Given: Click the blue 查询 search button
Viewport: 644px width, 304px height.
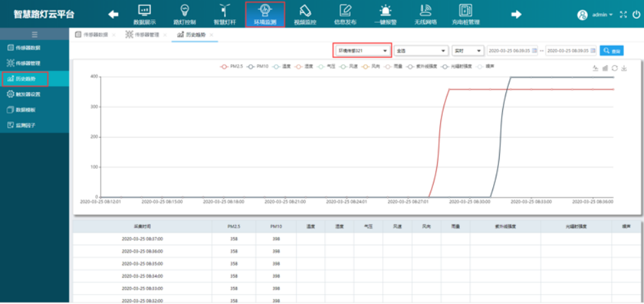Looking at the screenshot, I should click(x=612, y=50).
